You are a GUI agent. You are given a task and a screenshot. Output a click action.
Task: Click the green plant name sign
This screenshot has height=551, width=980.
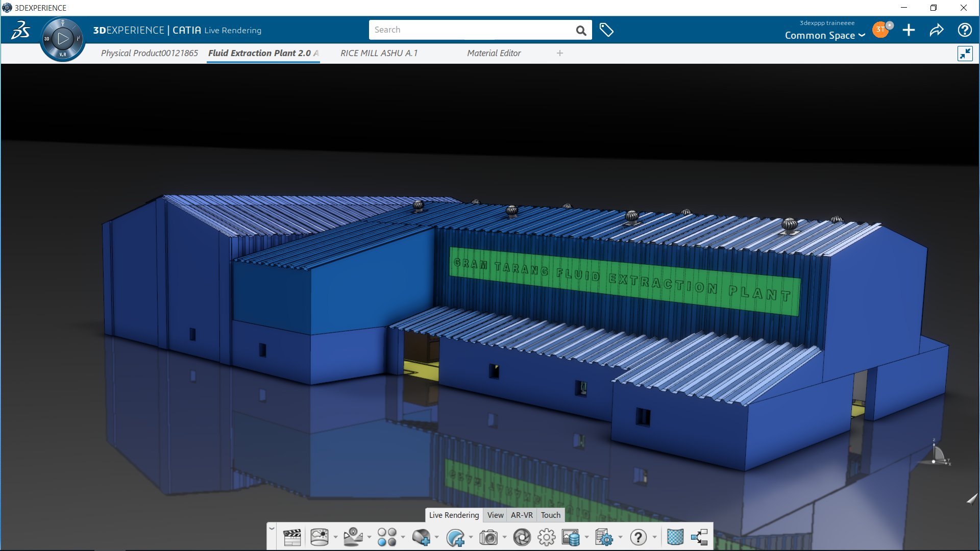click(625, 281)
